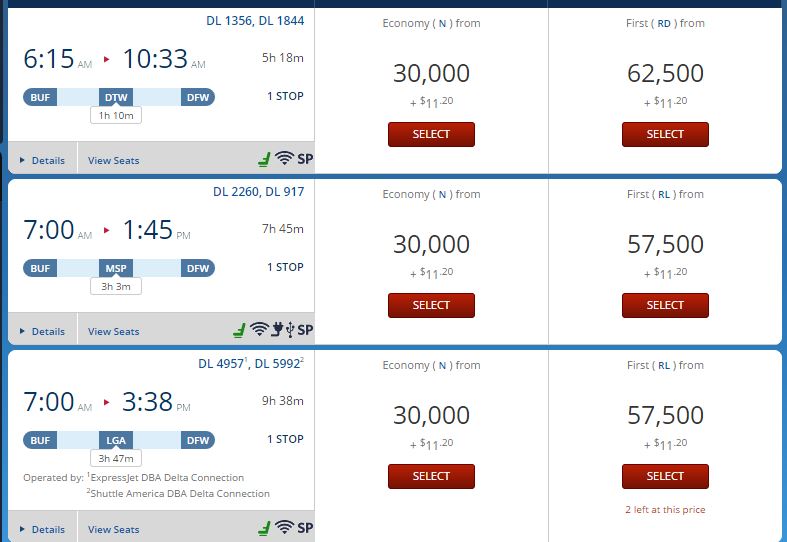Screen dimensions: 787x542
Task: Click the DTW layover stop in the route bar
Action: click(x=116, y=97)
